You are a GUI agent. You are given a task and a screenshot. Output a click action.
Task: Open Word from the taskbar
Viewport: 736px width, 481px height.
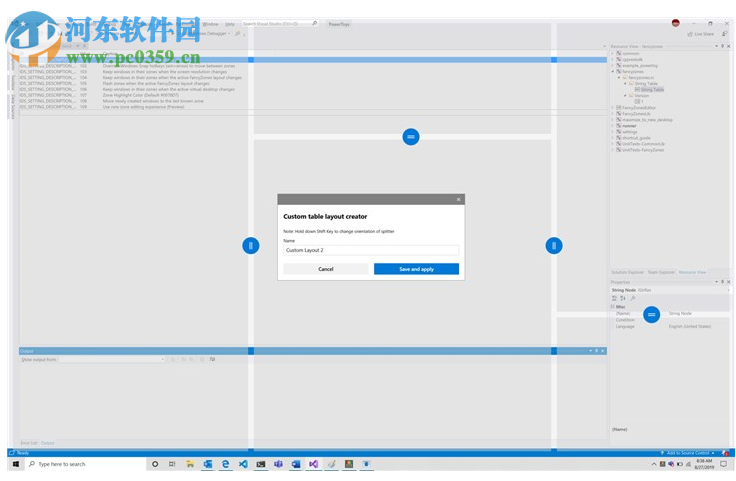tap(296, 464)
